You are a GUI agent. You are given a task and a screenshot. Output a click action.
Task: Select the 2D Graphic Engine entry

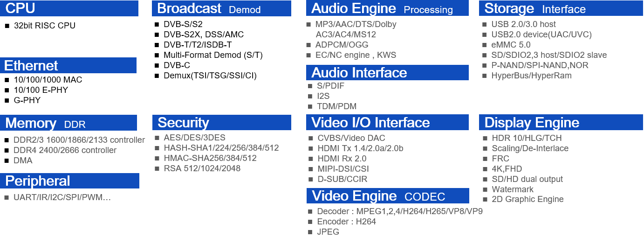point(528,199)
